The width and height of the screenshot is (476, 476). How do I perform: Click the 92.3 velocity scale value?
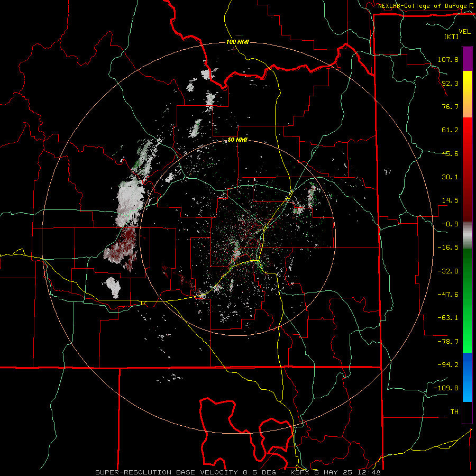tap(450, 83)
